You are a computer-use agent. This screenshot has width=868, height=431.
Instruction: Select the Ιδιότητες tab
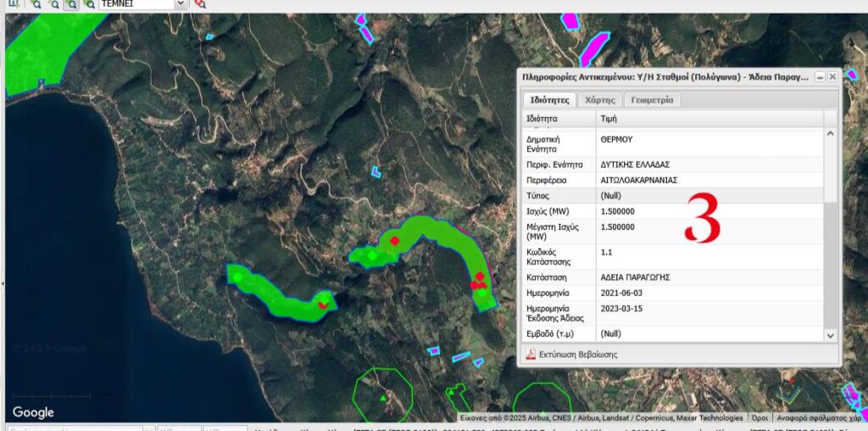(548, 100)
